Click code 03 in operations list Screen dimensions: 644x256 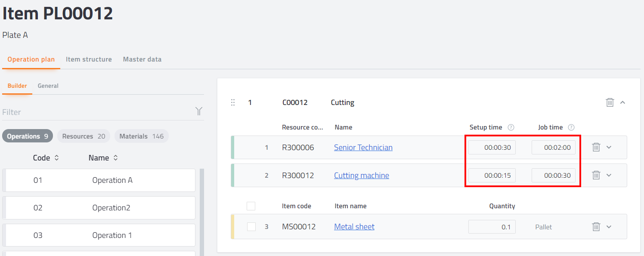coord(38,235)
